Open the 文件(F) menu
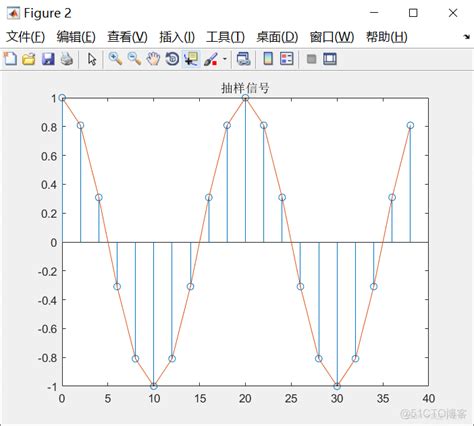474x426 pixels. (25, 37)
